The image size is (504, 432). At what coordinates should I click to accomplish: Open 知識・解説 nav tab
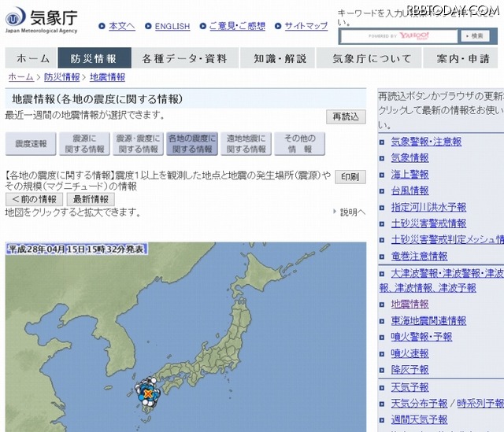278,58
